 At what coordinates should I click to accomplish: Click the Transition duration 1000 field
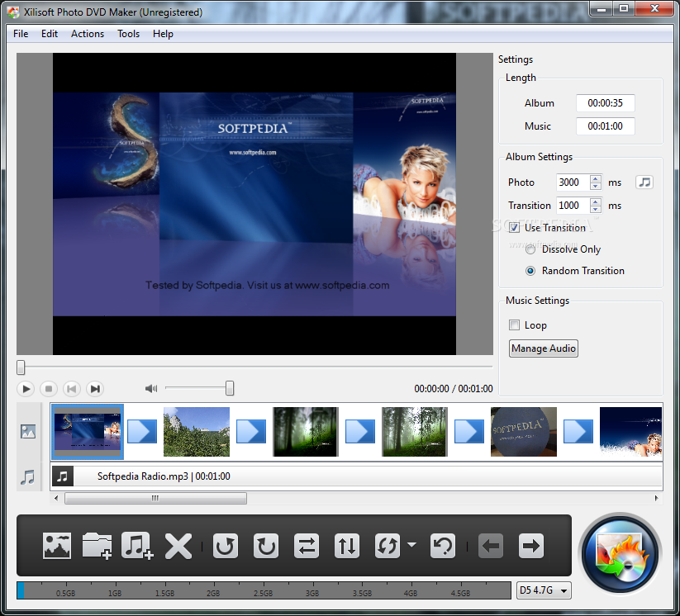(573, 206)
